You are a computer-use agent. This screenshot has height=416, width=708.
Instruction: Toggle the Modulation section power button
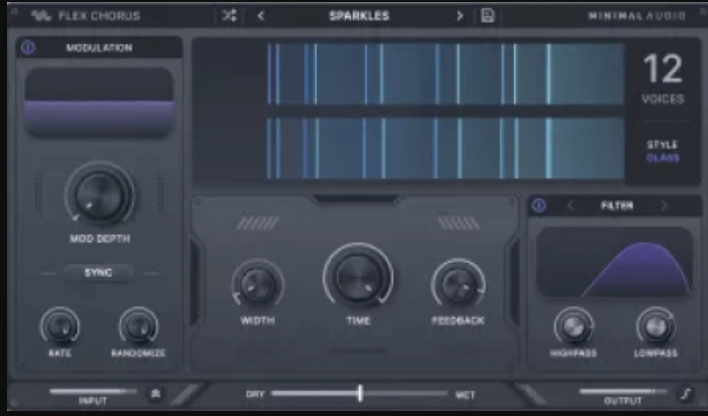28,47
